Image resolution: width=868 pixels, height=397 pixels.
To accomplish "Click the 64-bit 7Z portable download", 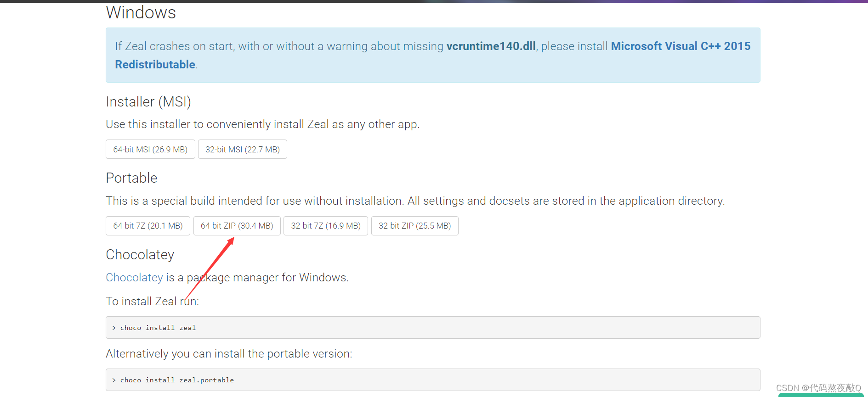I will [x=148, y=226].
